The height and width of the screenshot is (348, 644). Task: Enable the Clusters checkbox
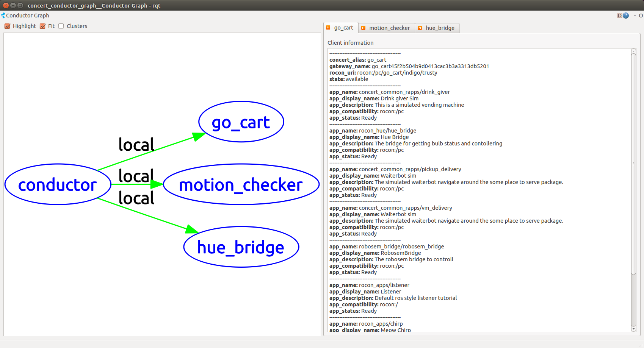61,26
